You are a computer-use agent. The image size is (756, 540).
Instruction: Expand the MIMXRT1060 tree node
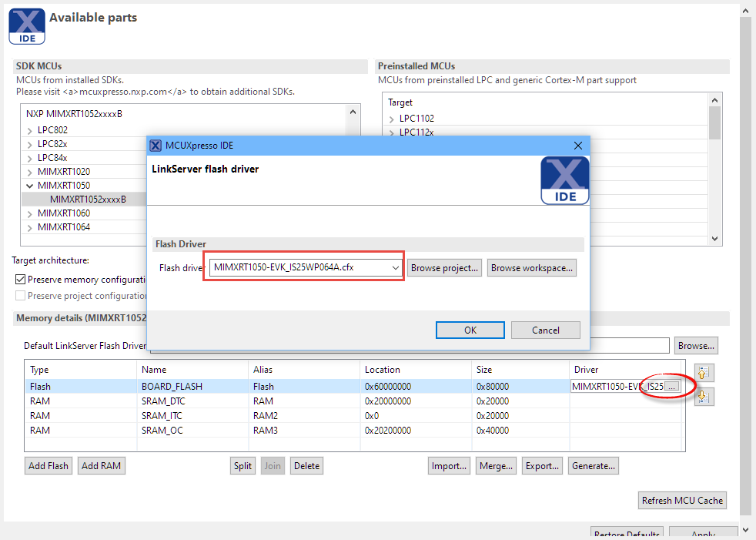tap(30, 213)
